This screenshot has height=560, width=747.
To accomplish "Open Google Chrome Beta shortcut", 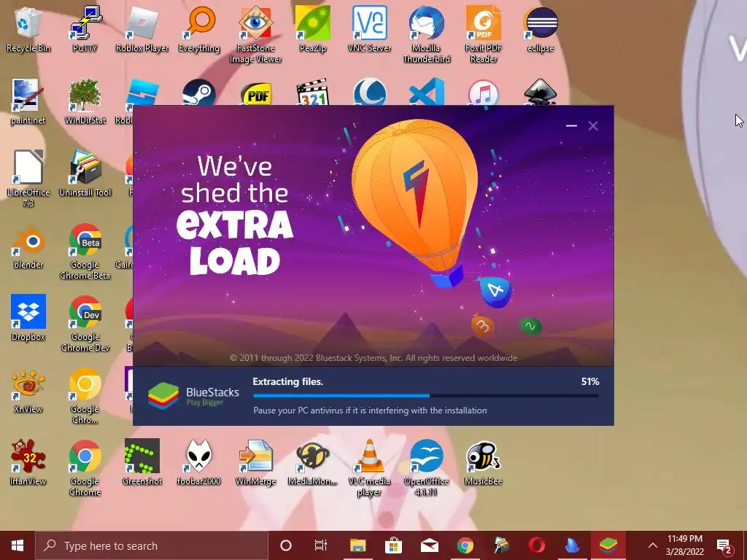I will point(85,251).
